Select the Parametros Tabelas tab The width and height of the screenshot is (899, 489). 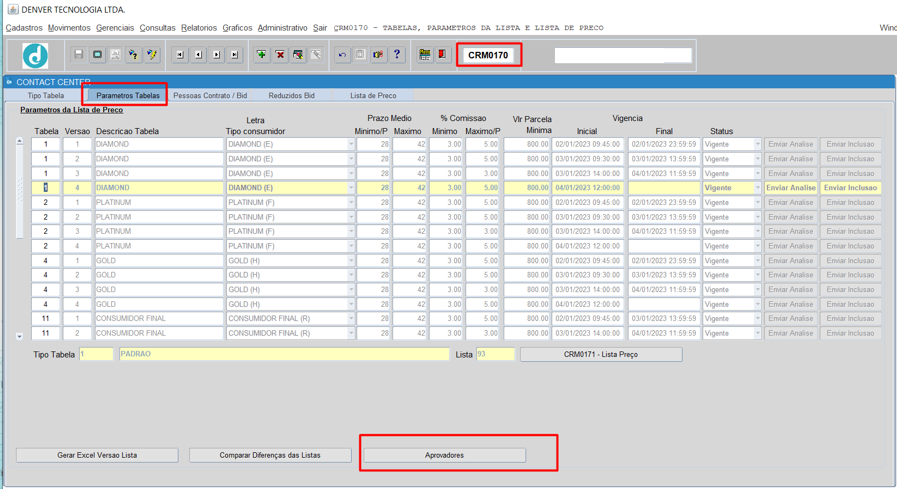tap(128, 96)
